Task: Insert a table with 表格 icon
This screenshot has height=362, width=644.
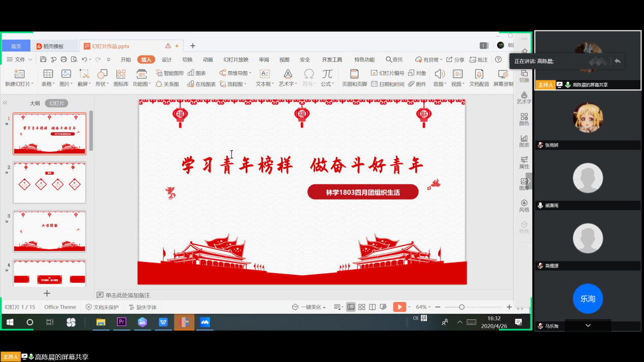Action: click(x=48, y=74)
